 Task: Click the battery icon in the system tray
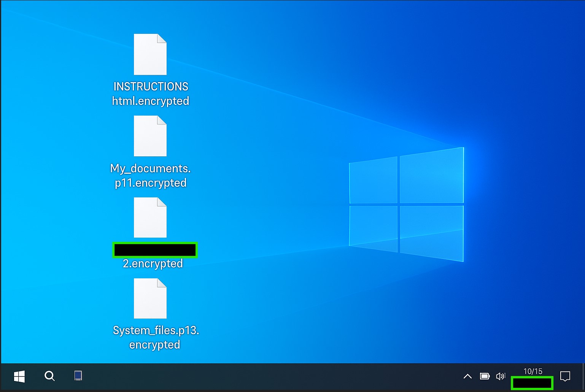[485, 376]
